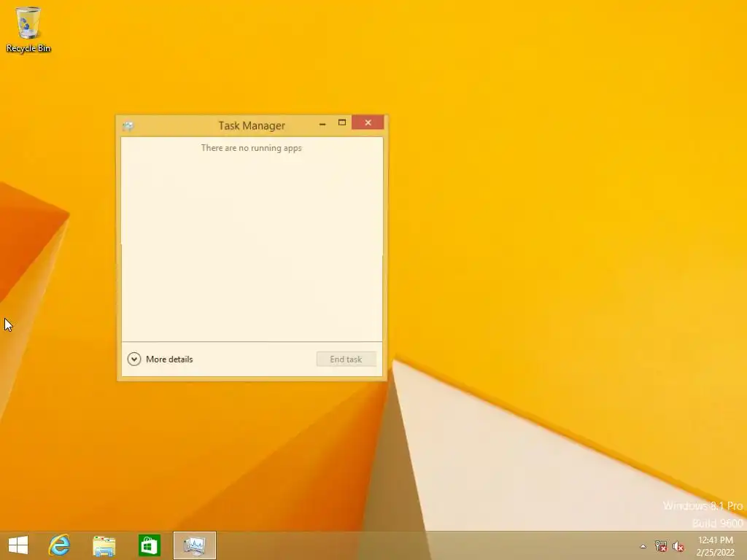
Task: Open the Recycle Bin desktop icon
Action: coord(28,29)
